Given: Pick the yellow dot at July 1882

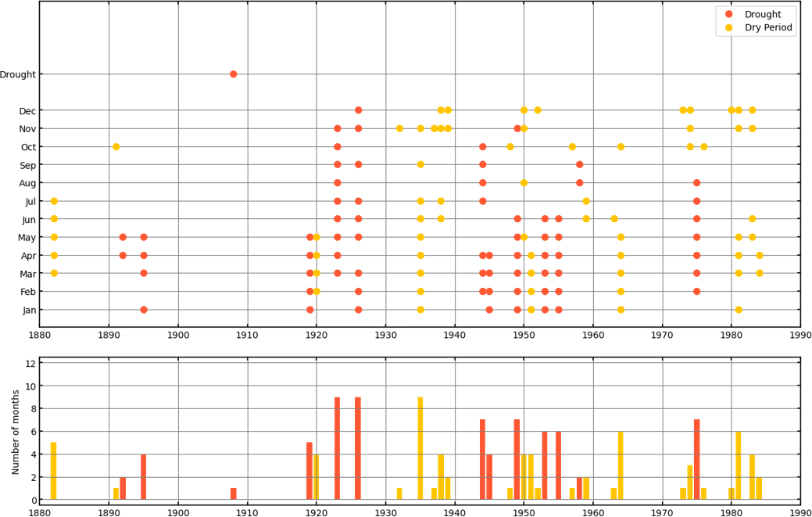Looking at the screenshot, I should click(x=54, y=201).
